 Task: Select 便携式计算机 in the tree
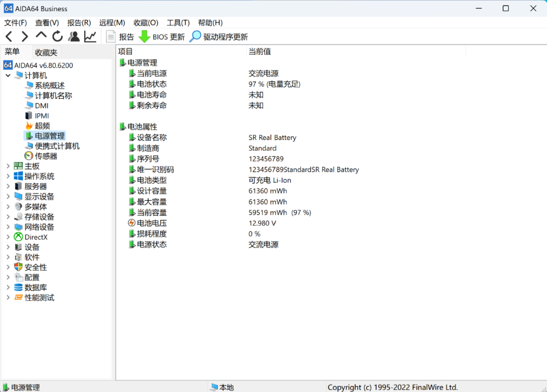coord(53,146)
